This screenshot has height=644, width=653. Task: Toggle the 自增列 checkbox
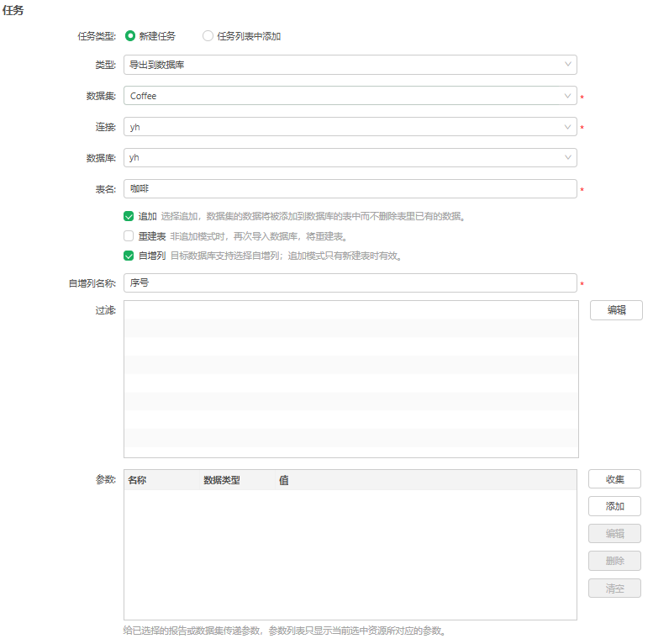tap(129, 256)
